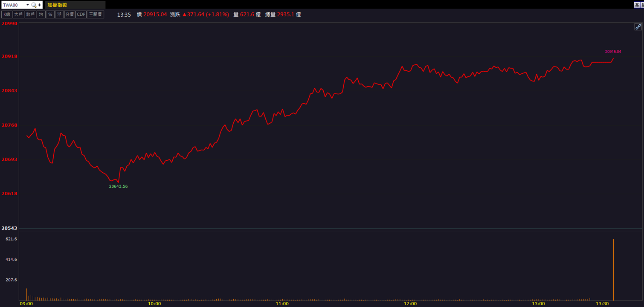The width and height of the screenshot is (644, 307).
Task: Click the 20915.04 high price label on chart
Action: pyautogui.click(x=613, y=52)
